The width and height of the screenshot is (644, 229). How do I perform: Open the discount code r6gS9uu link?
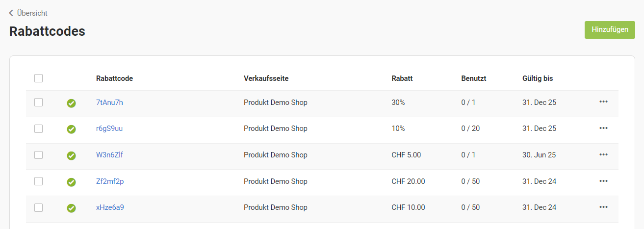click(x=109, y=128)
